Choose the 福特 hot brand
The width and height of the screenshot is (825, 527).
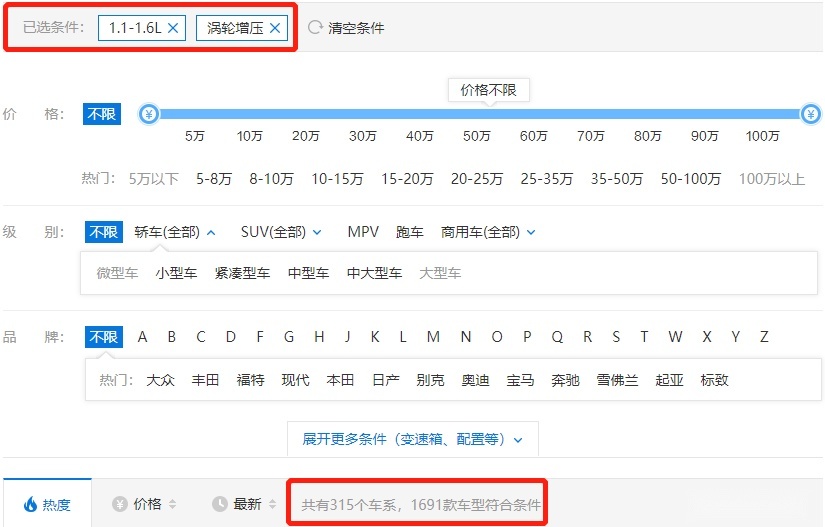(250, 380)
